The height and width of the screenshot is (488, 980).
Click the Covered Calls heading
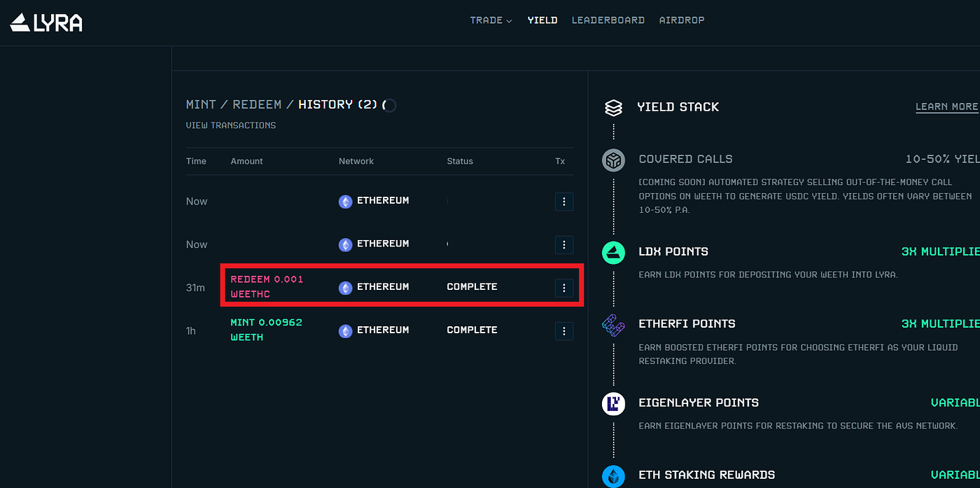[x=685, y=159]
